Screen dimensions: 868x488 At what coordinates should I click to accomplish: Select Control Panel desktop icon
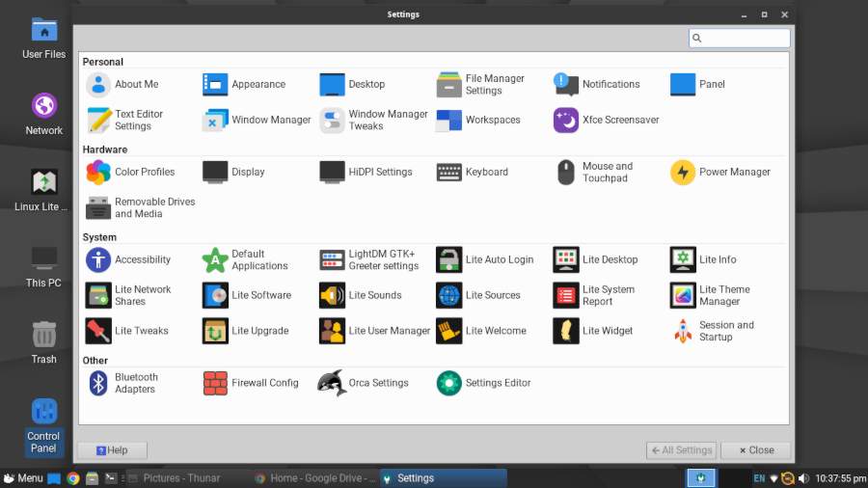pyautogui.click(x=43, y=426)
